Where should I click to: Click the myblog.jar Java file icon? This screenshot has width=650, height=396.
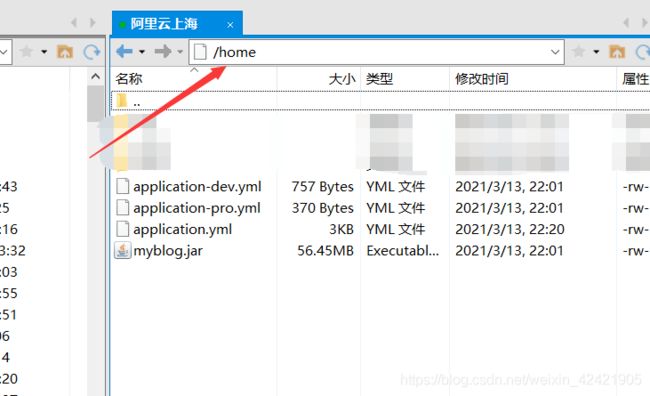pyautogui.click(x=123, y=250)
